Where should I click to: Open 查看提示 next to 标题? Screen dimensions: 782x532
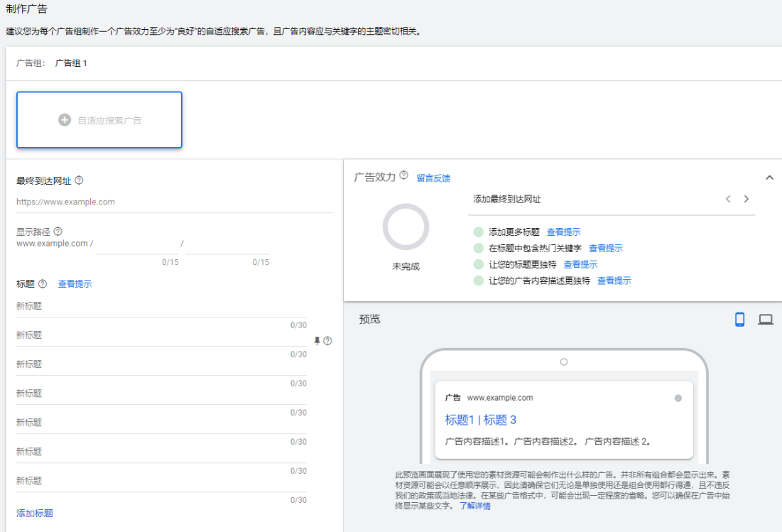(x=75, y=283)
